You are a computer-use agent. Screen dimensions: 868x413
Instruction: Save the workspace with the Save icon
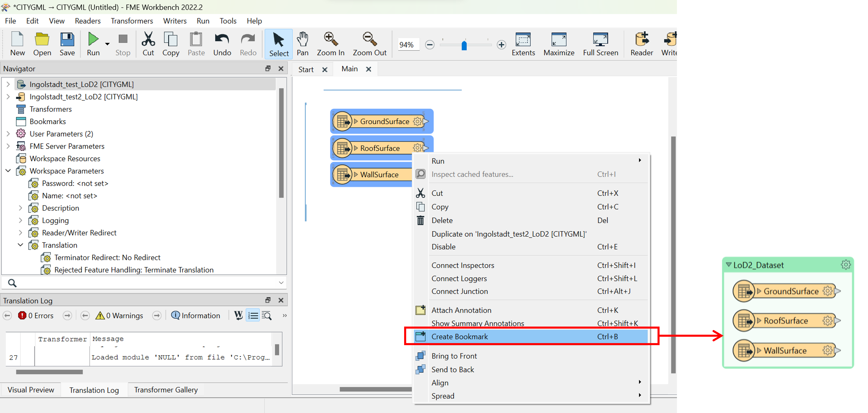click(67, 44)
